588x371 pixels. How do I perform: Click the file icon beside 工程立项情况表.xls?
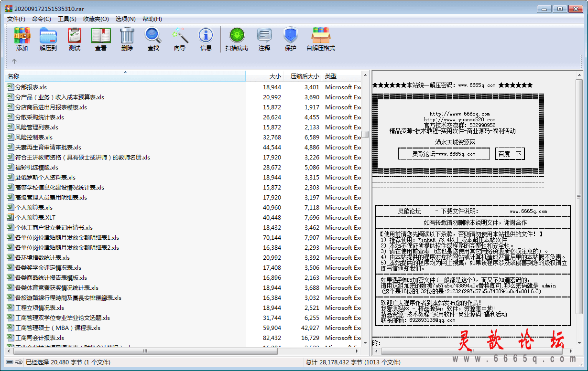click(10, 307)
